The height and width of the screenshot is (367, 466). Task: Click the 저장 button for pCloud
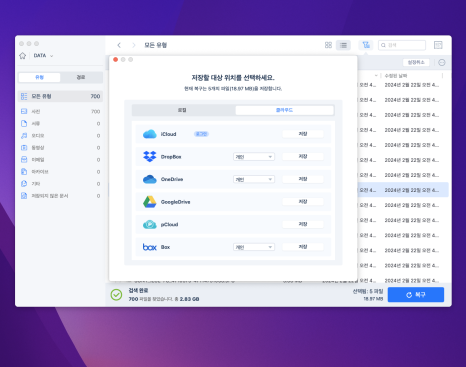point(303,224)
